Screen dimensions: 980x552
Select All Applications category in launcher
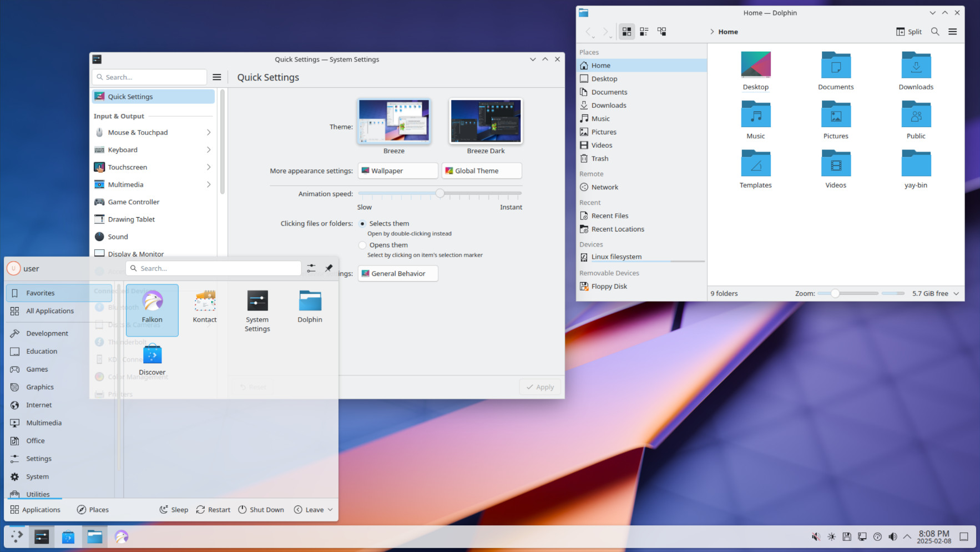[49, 311]
